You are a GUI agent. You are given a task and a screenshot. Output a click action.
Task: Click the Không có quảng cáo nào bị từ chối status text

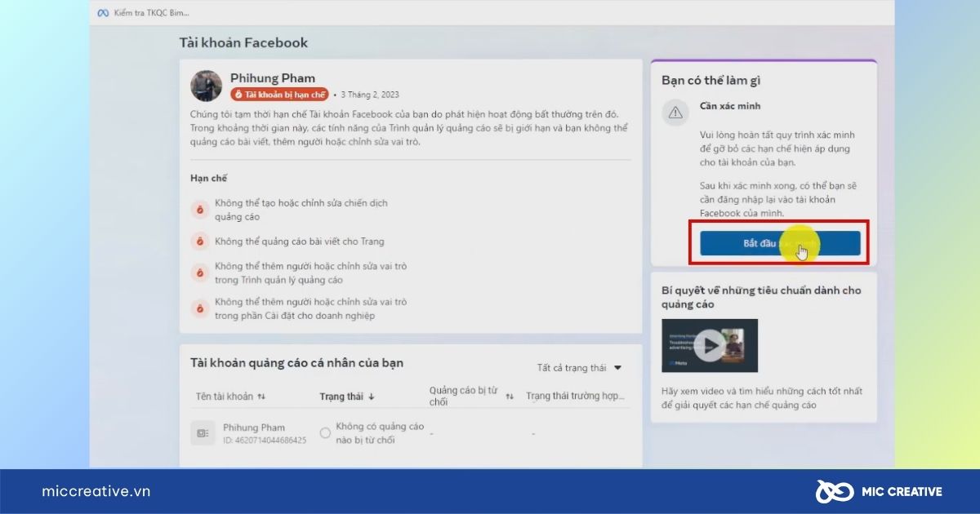pos(380,433)
